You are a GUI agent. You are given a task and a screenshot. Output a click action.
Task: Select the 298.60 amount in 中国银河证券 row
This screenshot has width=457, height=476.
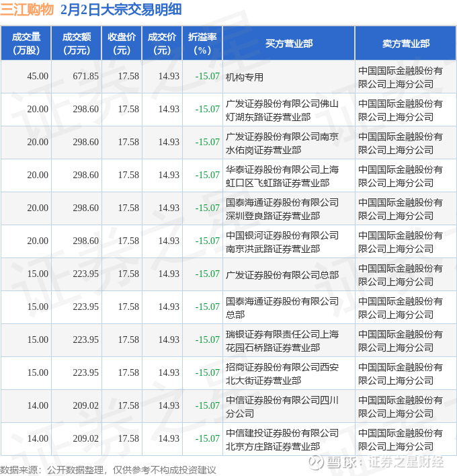(77, 241)
